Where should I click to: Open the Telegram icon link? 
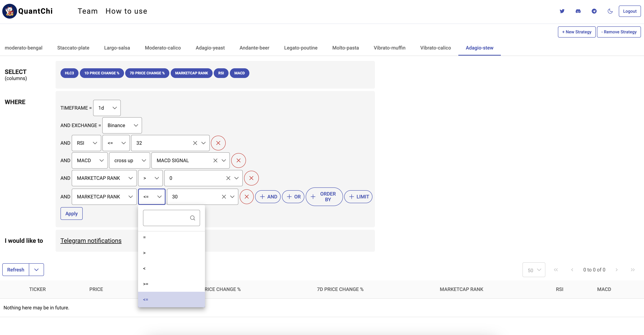594,11
